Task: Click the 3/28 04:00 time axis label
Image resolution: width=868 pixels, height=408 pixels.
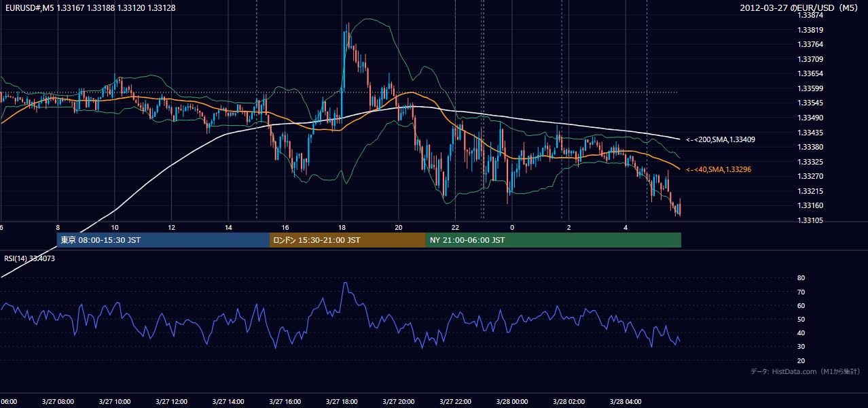Action: [x=626, y=402]
